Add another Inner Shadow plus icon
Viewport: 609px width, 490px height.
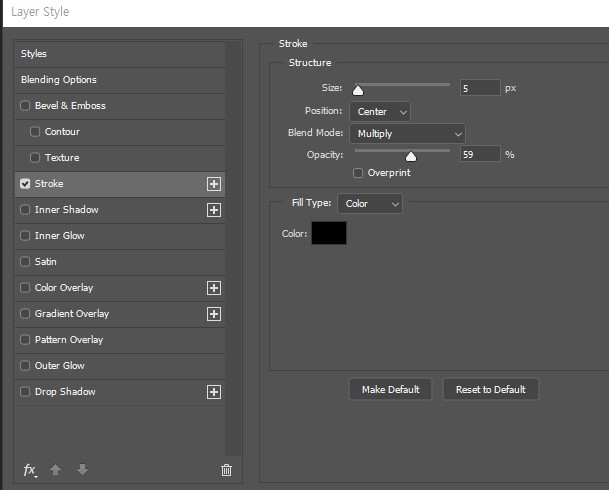pyautogui.click(x=214, y=210)
